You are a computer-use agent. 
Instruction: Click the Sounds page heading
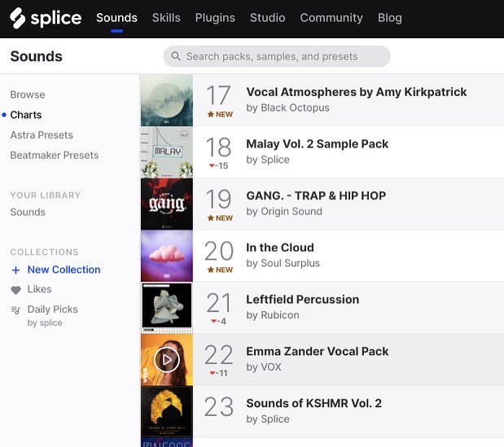37,56
